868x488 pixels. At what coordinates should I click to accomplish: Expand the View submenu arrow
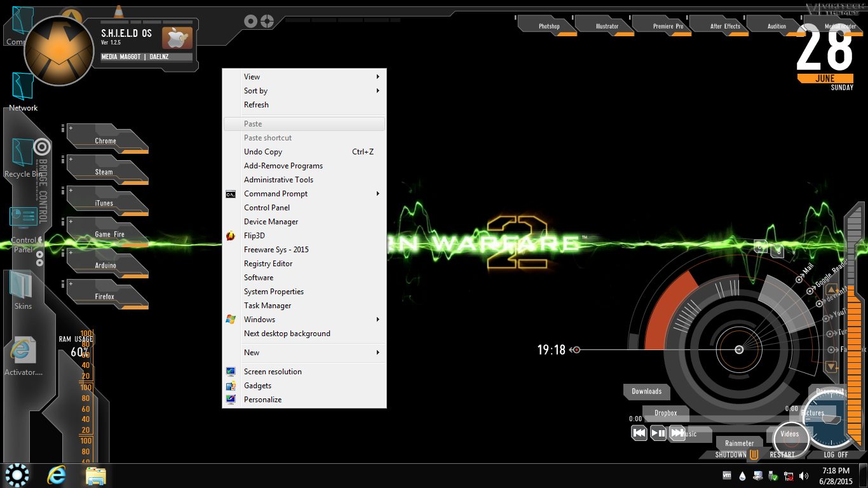(x=377, y=77)
